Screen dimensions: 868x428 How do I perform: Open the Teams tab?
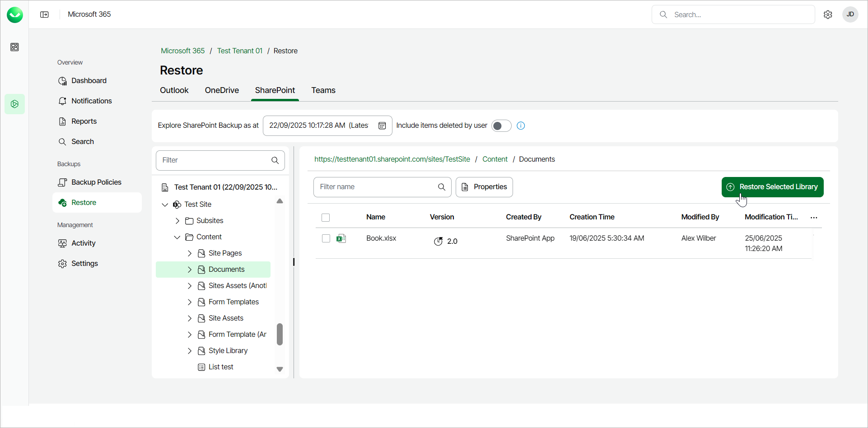[323, 90]
